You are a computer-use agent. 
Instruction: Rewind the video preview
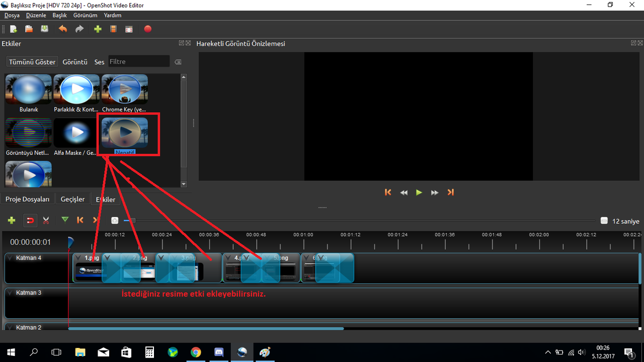pos(404,192)
